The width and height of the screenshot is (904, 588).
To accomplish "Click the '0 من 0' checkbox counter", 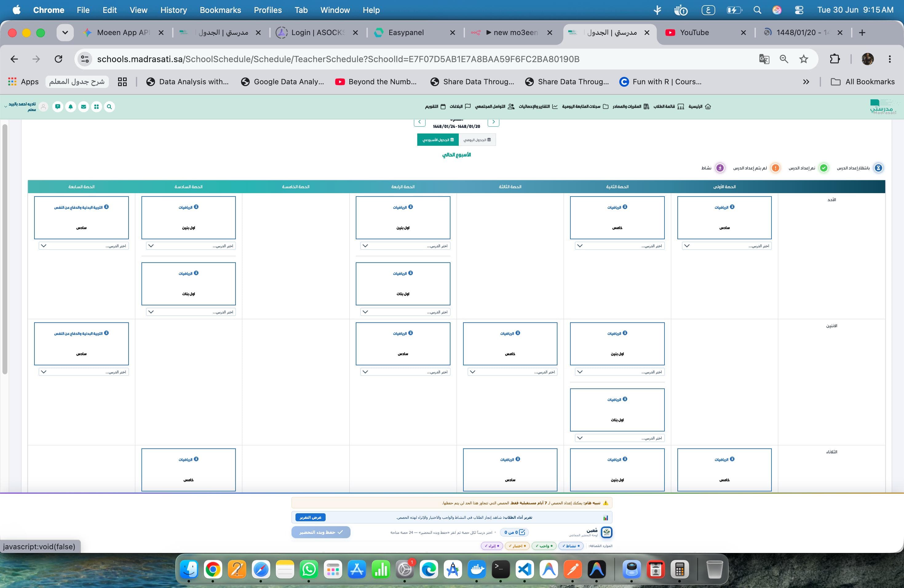I will (514, 532).
